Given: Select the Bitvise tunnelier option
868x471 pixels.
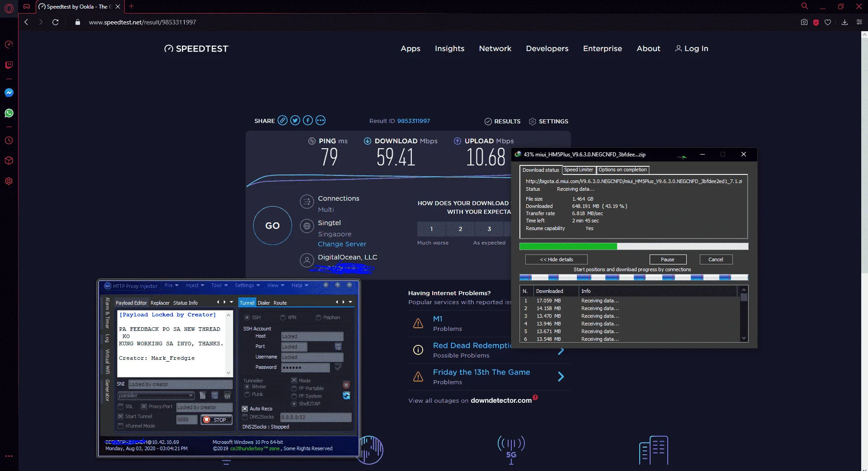Looking at the screenshot, I should pyautogui.click(x=247, y=387).
